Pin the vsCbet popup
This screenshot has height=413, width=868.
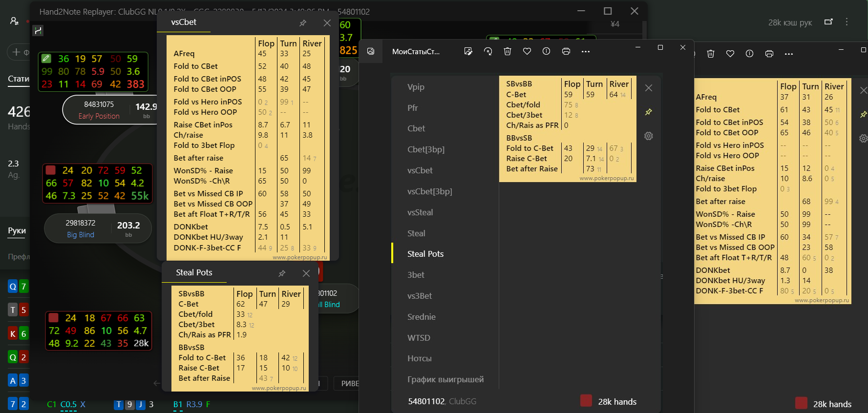coord(303,23)
